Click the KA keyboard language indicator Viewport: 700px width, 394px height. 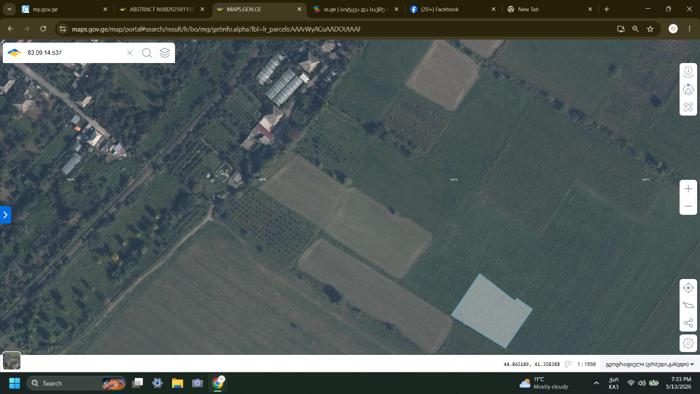point(613,383)
